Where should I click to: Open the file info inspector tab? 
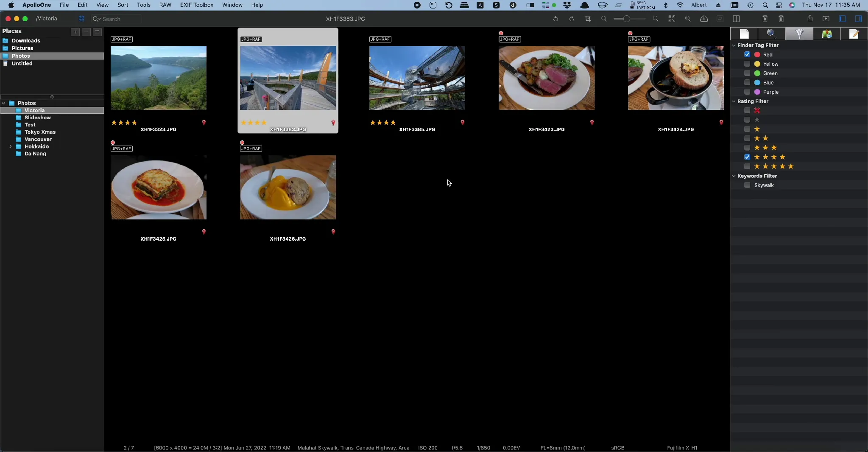pos(744,34)
